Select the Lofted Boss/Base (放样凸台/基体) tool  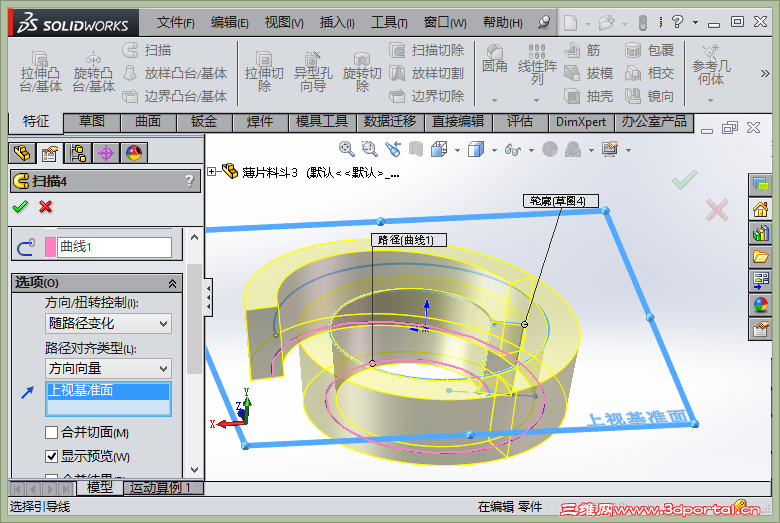175,73
